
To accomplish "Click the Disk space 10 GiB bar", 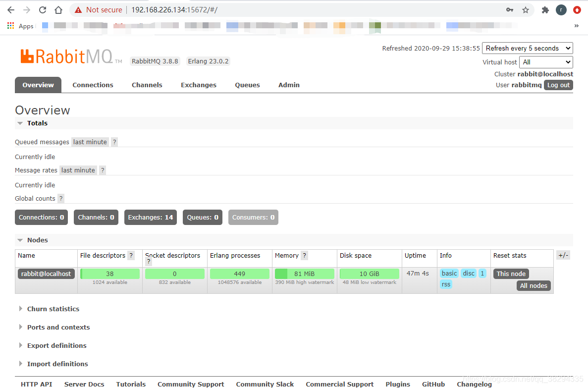I will tap(370, 274).
